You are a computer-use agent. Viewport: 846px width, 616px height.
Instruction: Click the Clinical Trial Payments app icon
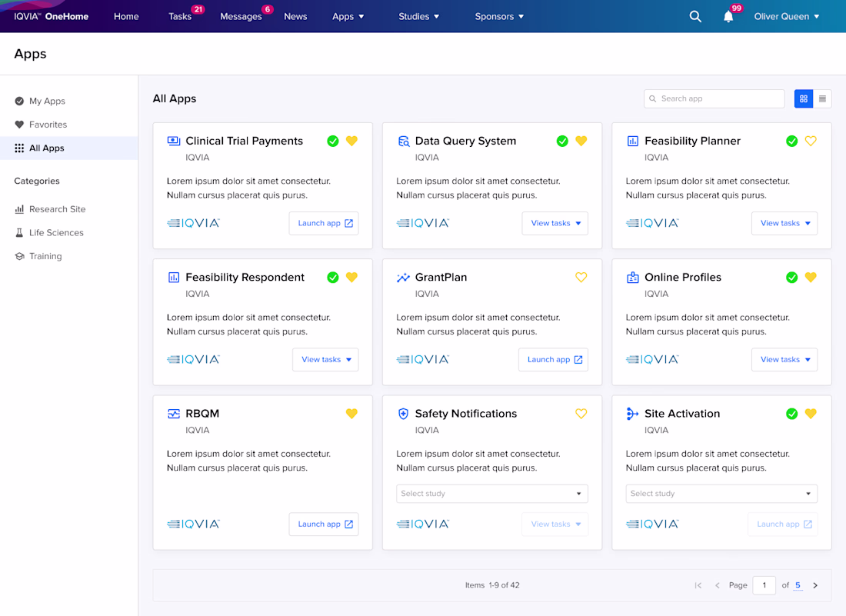[x=174, y=142]
